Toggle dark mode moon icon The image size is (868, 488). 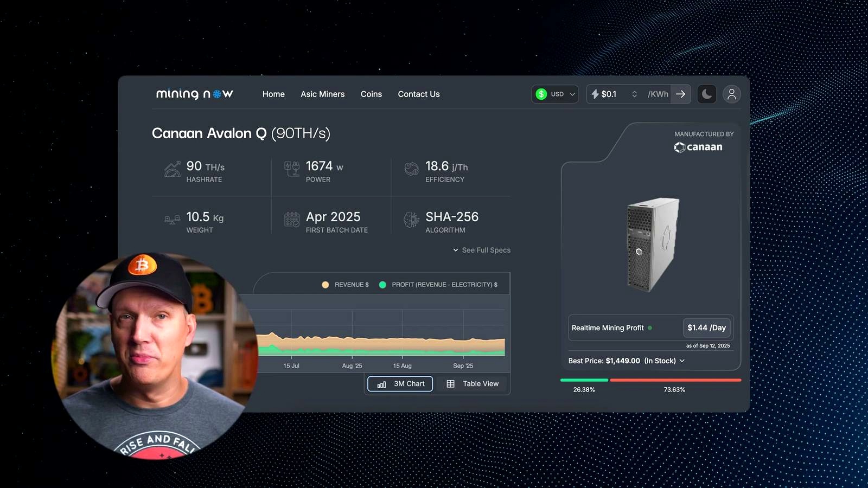[x=707, y=94]
